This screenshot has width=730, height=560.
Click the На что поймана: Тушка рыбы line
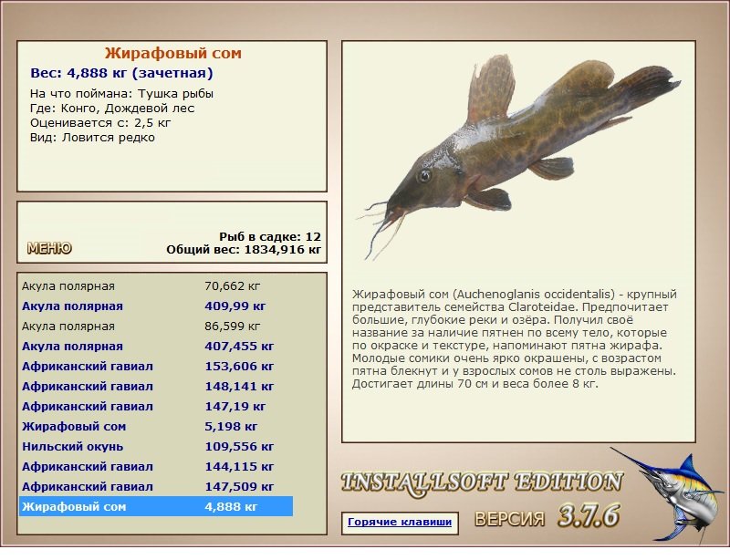pyautogui.click(x=121, y=94)
